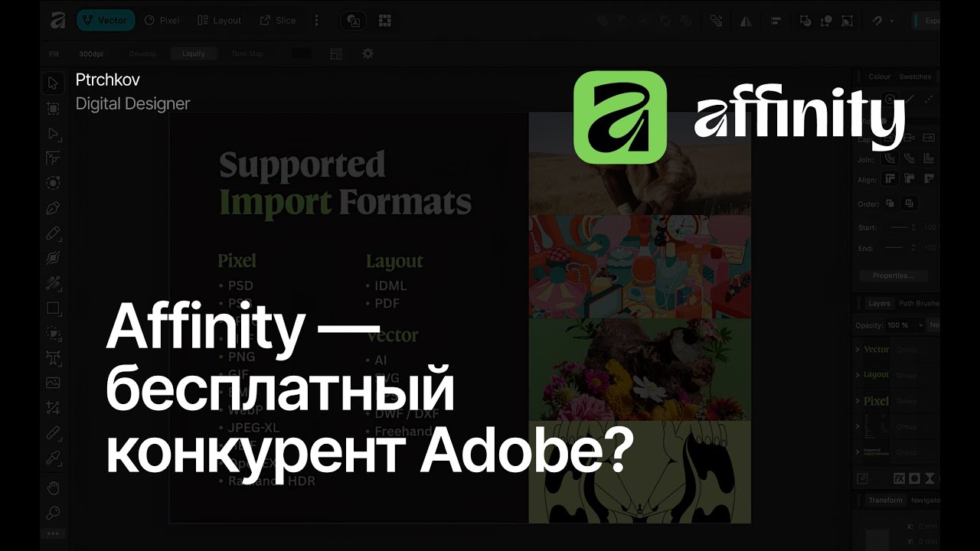Click the circle mask icon beside FX
Image resolution: width=980 pixels, height=551 pixels.
[914, 479]
